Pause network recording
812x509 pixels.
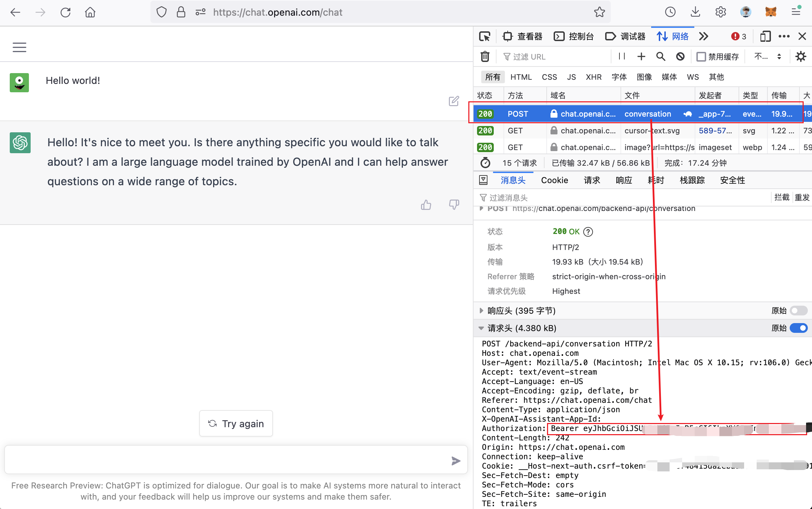coord(622,56)
